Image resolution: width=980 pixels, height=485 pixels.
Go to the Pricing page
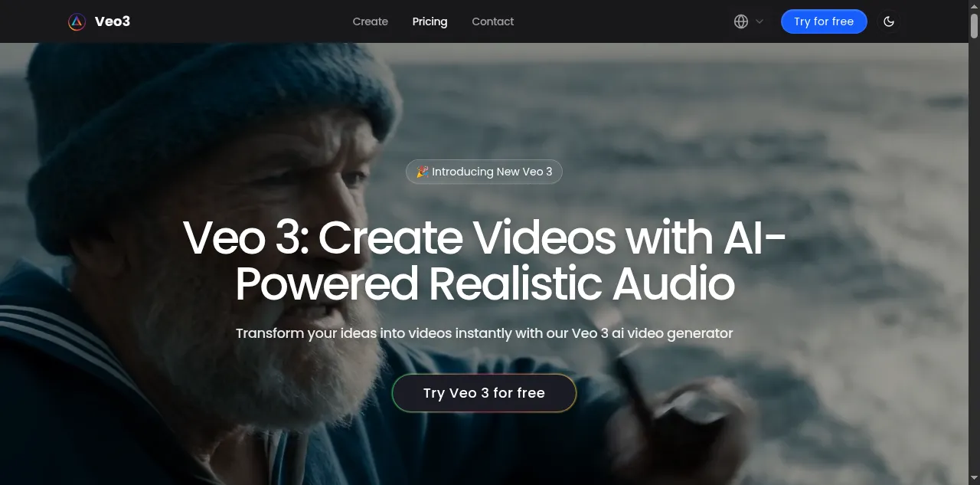430,21
